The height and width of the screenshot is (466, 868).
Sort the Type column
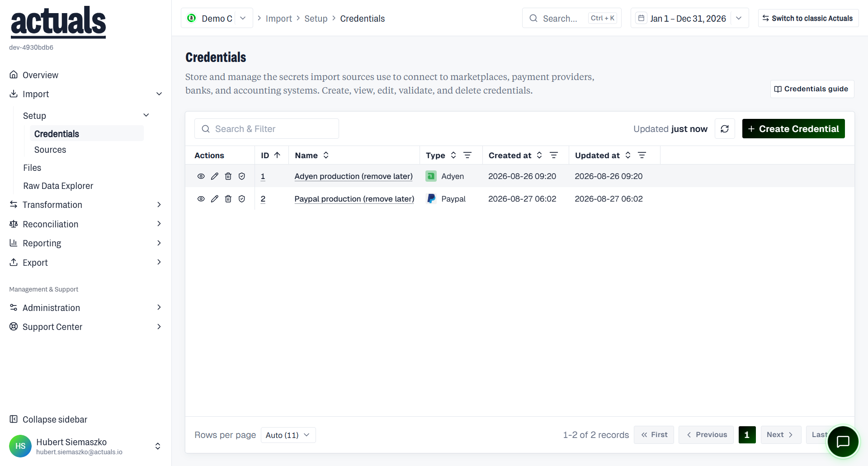pos(453,155)
